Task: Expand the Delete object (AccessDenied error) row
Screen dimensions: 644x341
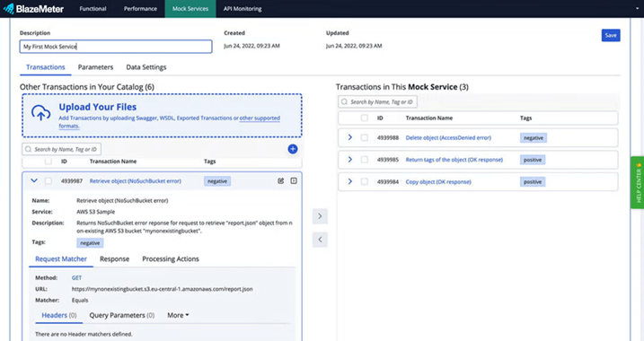Action: (350, 137)
